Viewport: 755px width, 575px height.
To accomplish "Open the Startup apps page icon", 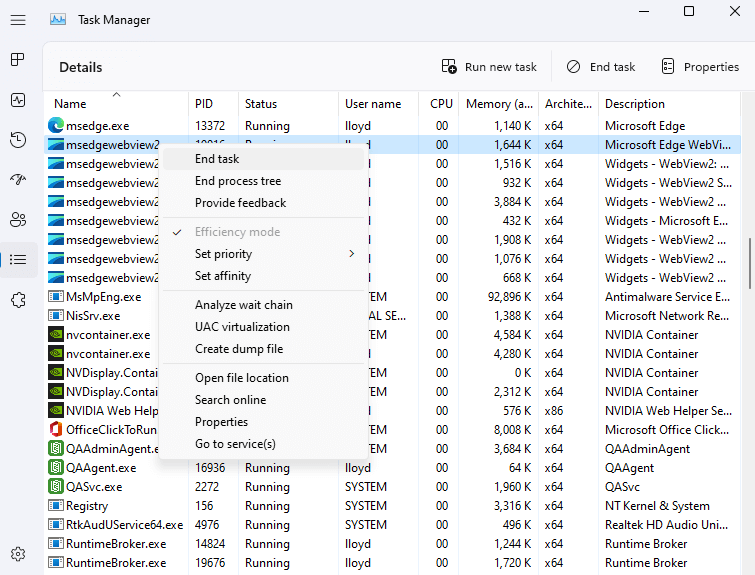I will point(18,180).
